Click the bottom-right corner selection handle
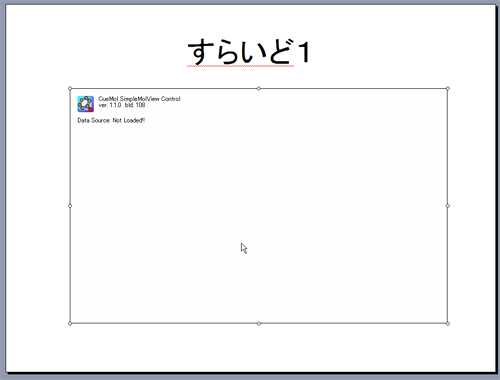The image size is (500, 380). tap(448, 323)
